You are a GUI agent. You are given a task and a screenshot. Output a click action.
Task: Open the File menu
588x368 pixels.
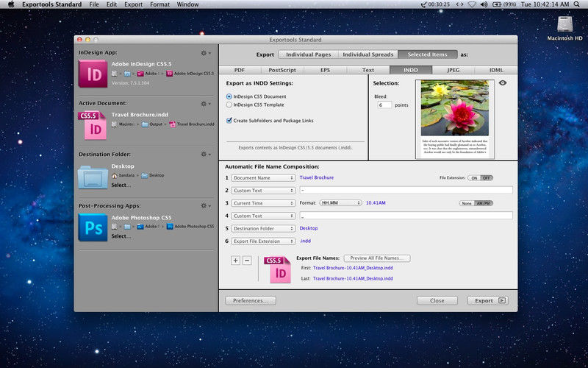coord(94,4)
